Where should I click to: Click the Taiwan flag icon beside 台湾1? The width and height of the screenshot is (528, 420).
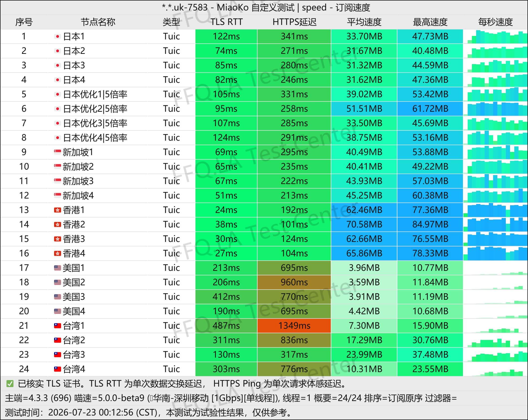click(x=58, y=326)
